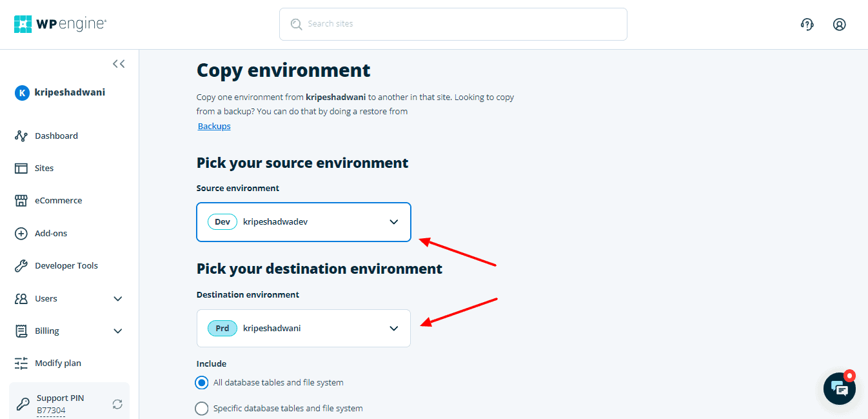The height and width of the screenshot is (419, 868).
Task: Click the kripeshadwani account avatar
Action: pos(22,93)
